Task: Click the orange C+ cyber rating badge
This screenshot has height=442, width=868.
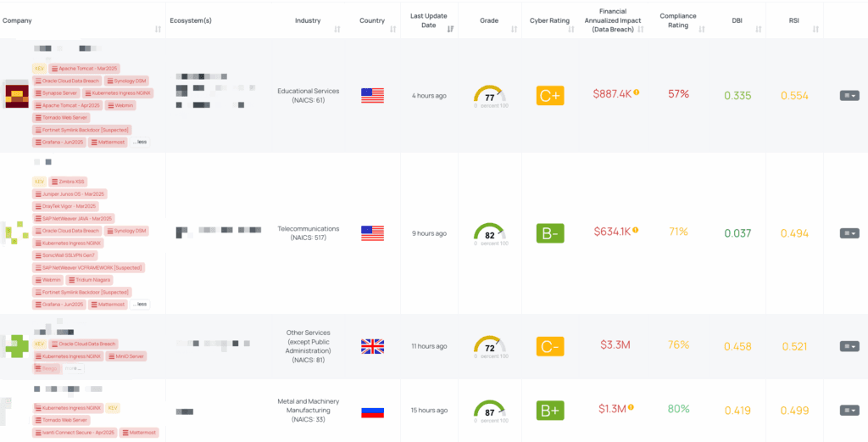Action: pyautogui.click(x=550, y=95)
